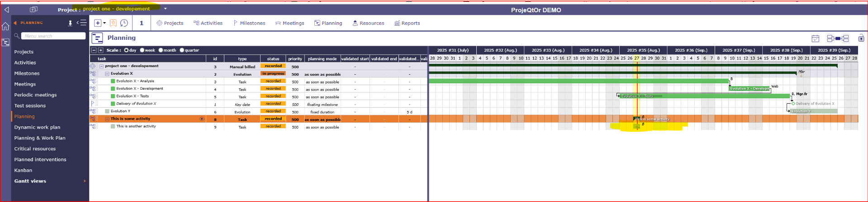Open Milestones in the left sidebar
The image size is (868, 202).
[27, 73]
